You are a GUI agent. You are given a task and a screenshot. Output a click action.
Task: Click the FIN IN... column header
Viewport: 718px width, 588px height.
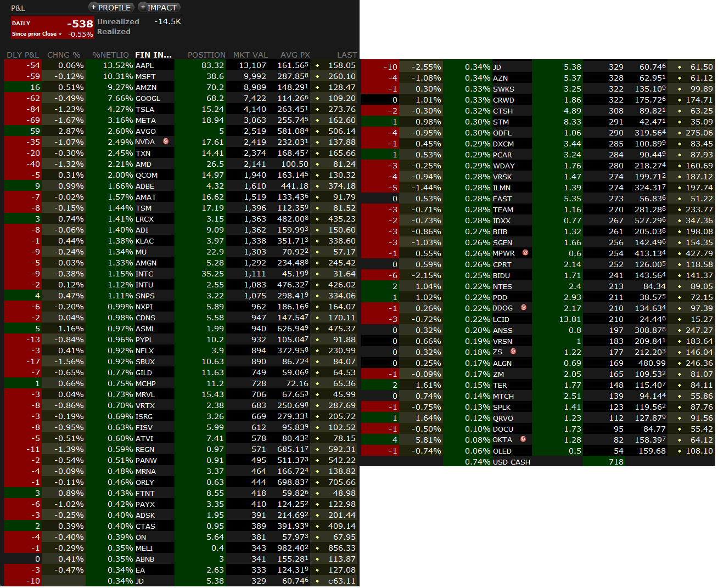click(153, 55)
